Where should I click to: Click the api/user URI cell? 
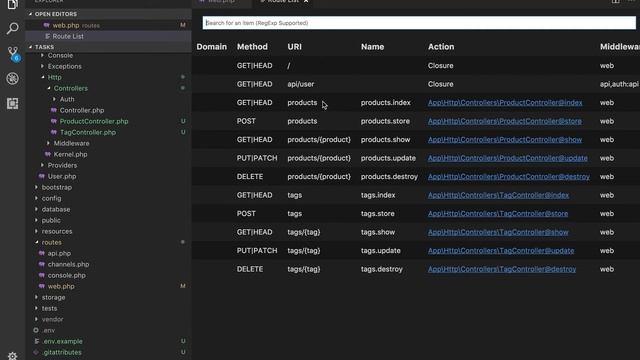pos(300,84)
